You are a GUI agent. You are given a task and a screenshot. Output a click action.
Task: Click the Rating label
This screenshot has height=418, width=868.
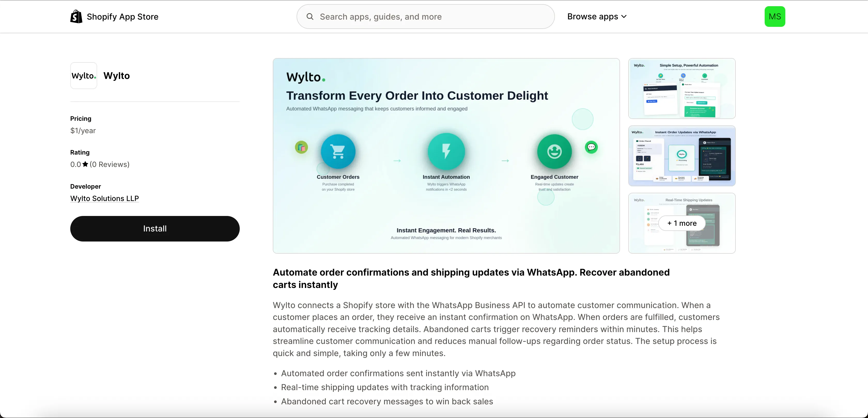(80, 152)
